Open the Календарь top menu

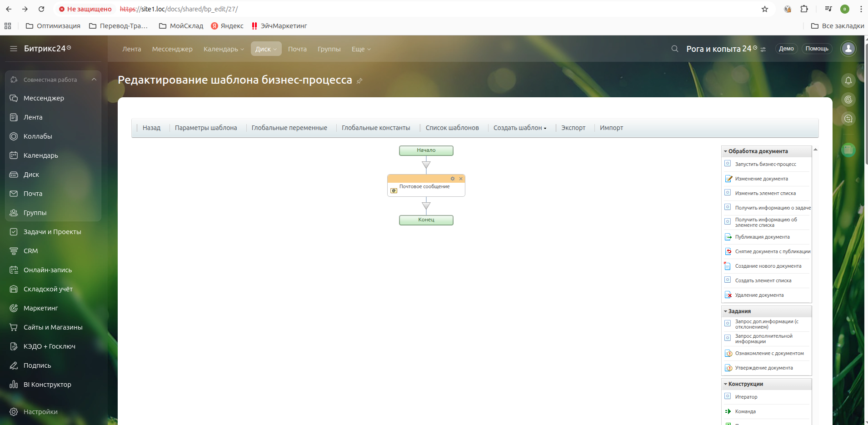[x=224, y=49]
